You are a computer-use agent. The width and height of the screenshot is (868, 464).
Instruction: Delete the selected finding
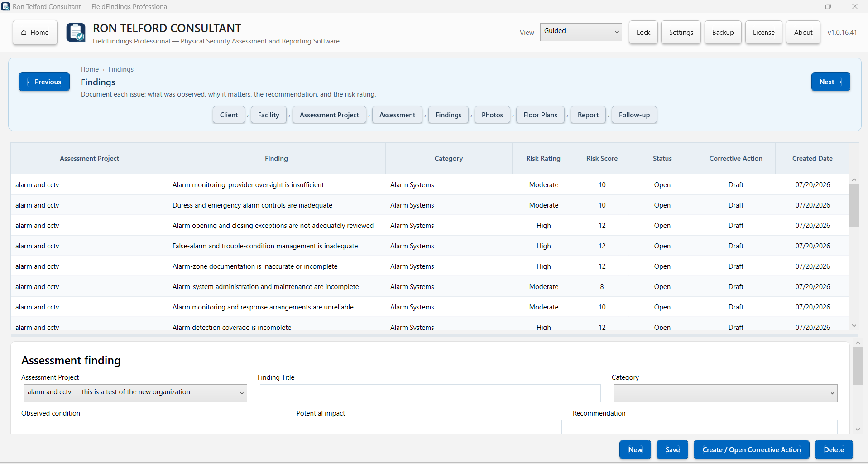834,449
